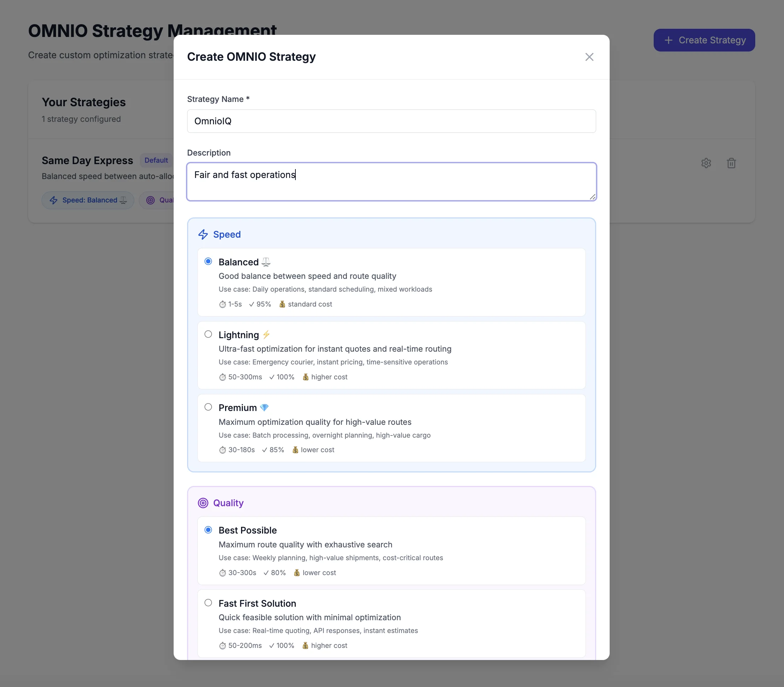Click the Speed: Balanced chip on strategy card
The image size is (784, 687).
(x=87, y=200)
